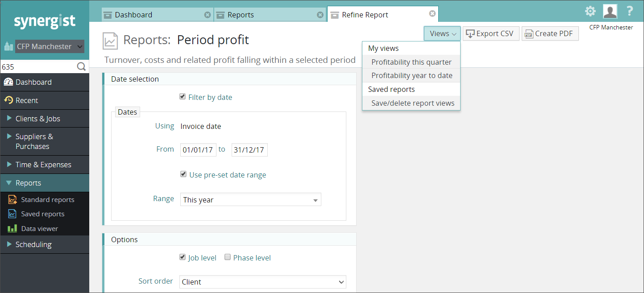The image size is (644, 293).
Task: Open the settings gear icon
Action: tap(590, 11)
